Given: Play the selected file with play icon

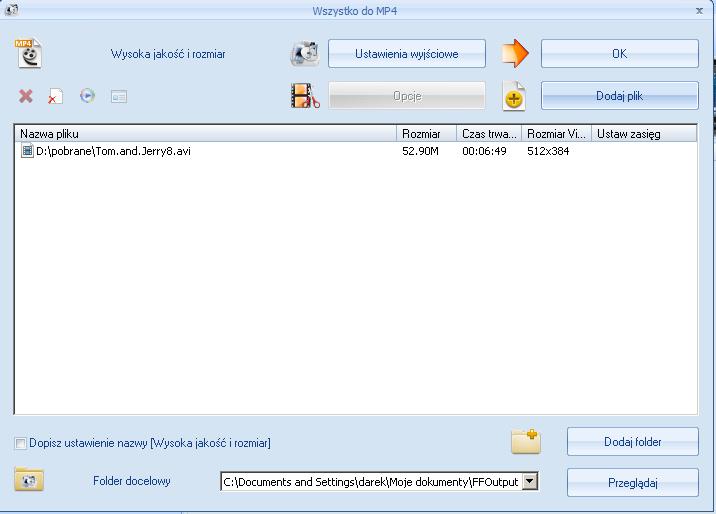Looking at the screenshot, I should pos(87,96).
